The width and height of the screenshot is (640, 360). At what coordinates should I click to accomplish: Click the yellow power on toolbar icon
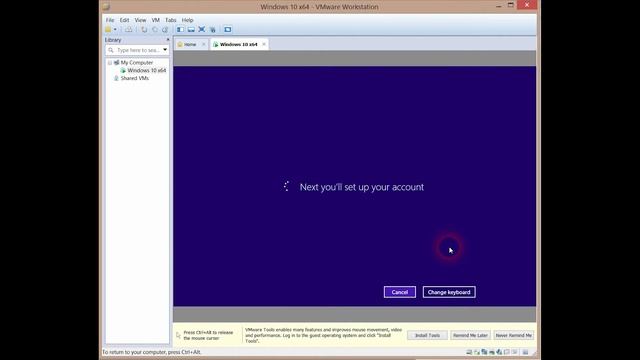click(108, 29)
